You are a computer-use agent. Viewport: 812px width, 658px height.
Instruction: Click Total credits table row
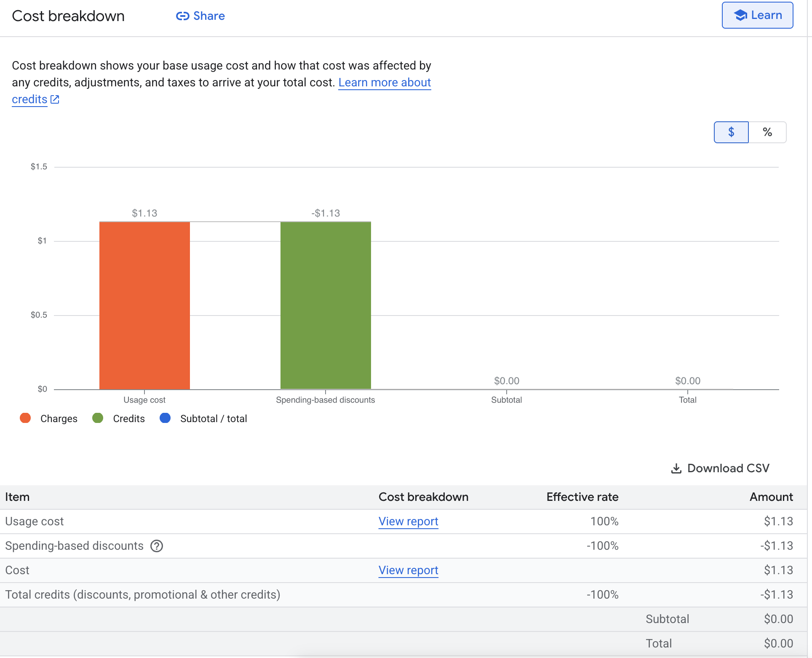pyautogui.click(x=143, y=595)
